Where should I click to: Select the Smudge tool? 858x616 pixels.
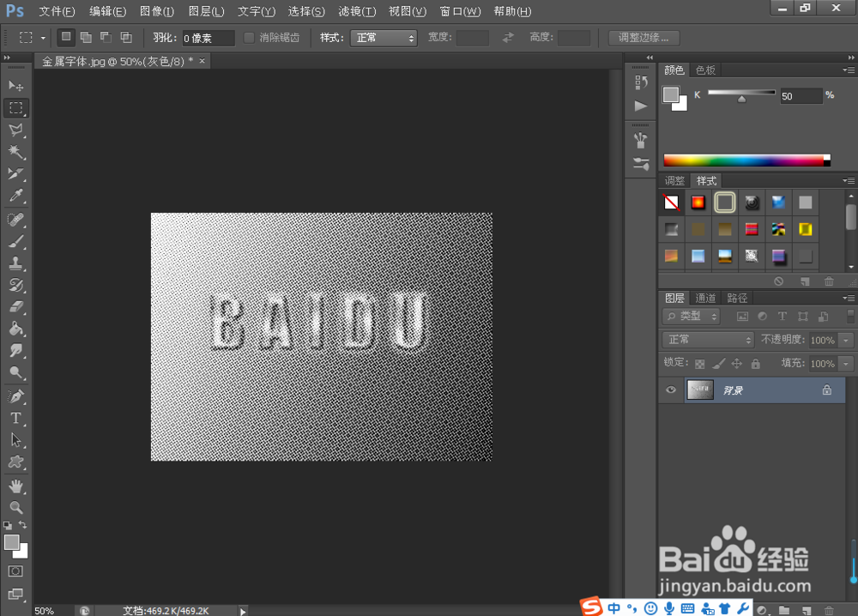point(15,351)
